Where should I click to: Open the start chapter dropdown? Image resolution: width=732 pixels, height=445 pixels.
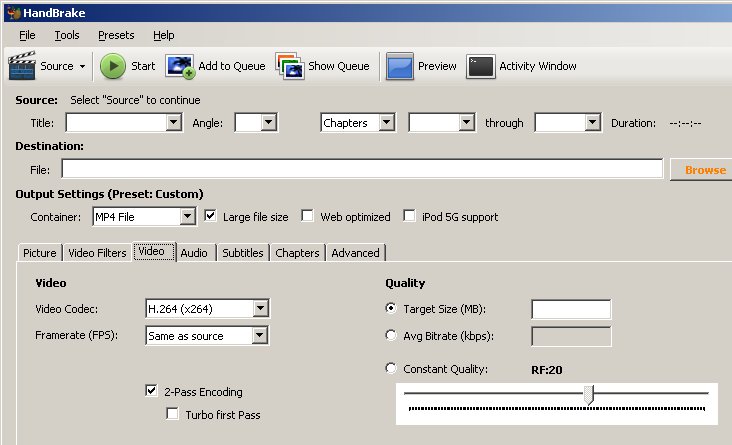click(442, 123)
